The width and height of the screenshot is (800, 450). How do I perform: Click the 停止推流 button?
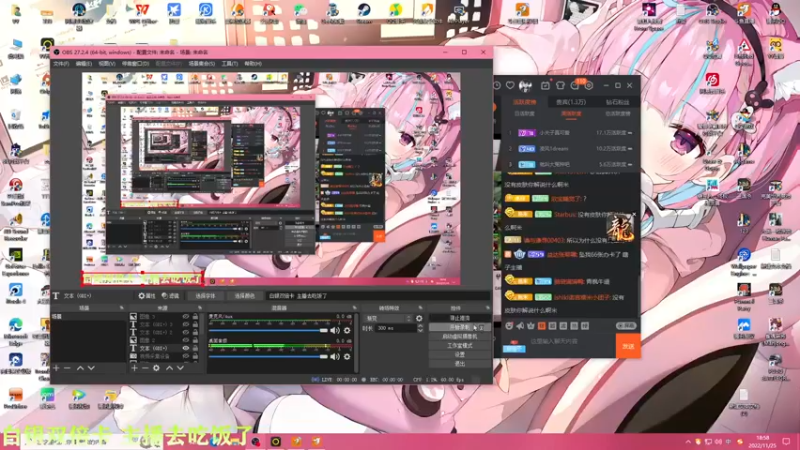click(460, 318)
